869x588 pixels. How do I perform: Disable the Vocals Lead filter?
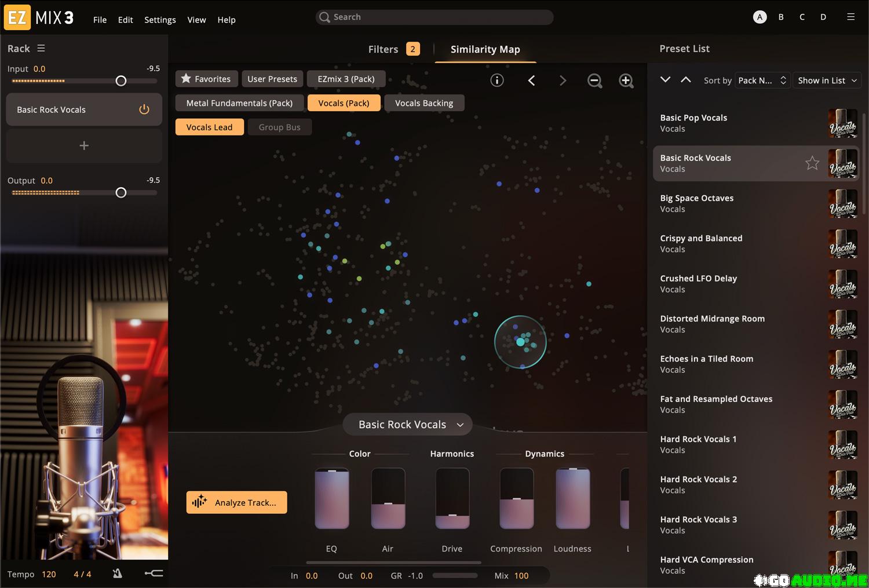tap(209, 127)
